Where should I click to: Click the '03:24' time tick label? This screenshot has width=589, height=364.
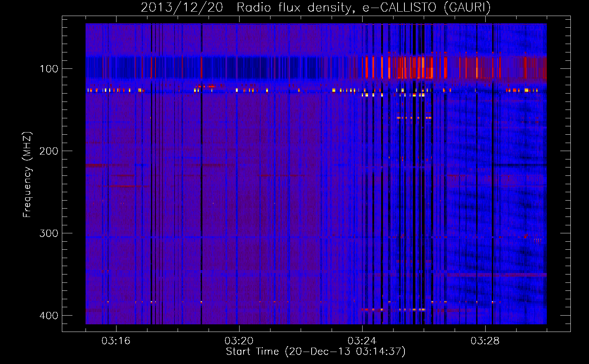coord(362,341)
